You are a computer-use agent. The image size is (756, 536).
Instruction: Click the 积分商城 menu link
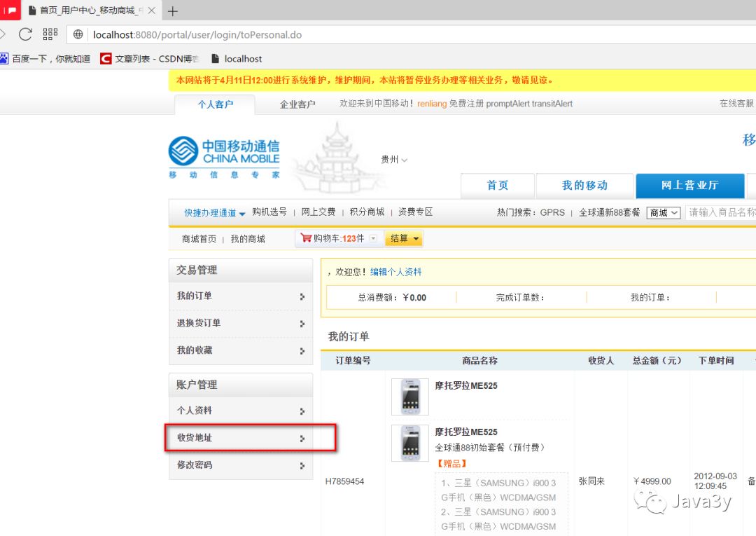[x=367, y=212]
